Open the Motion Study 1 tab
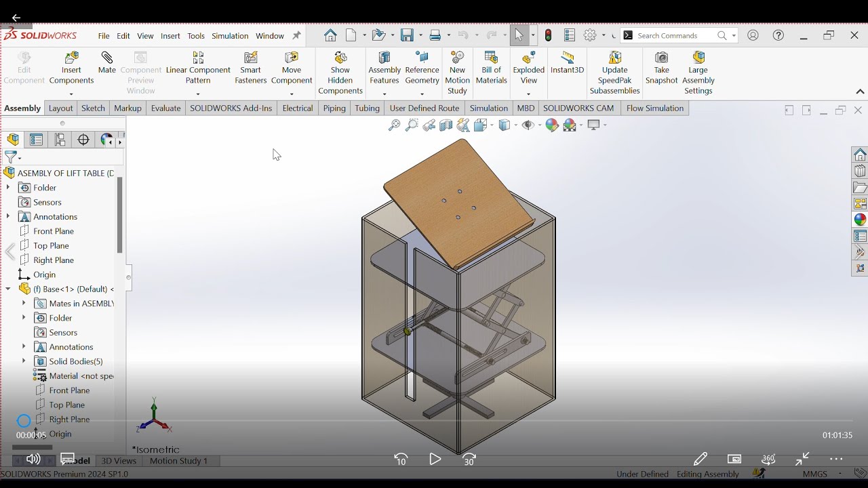Screen dimensions: 868x488 178,461
